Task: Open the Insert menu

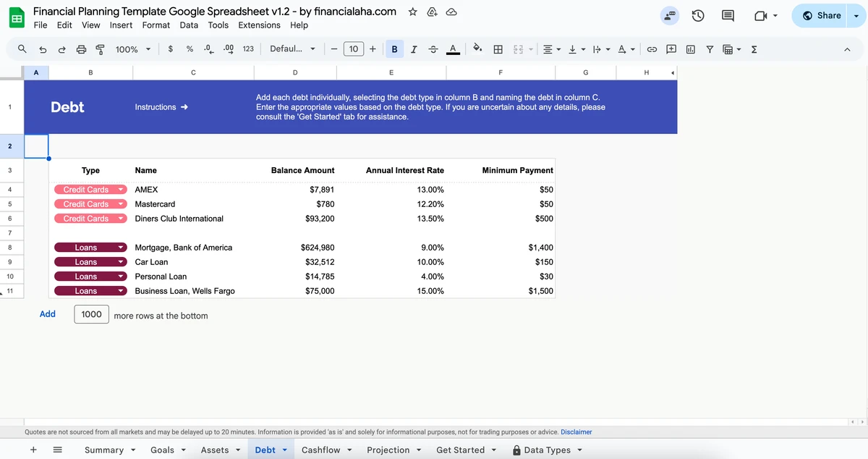Action: 121,25
